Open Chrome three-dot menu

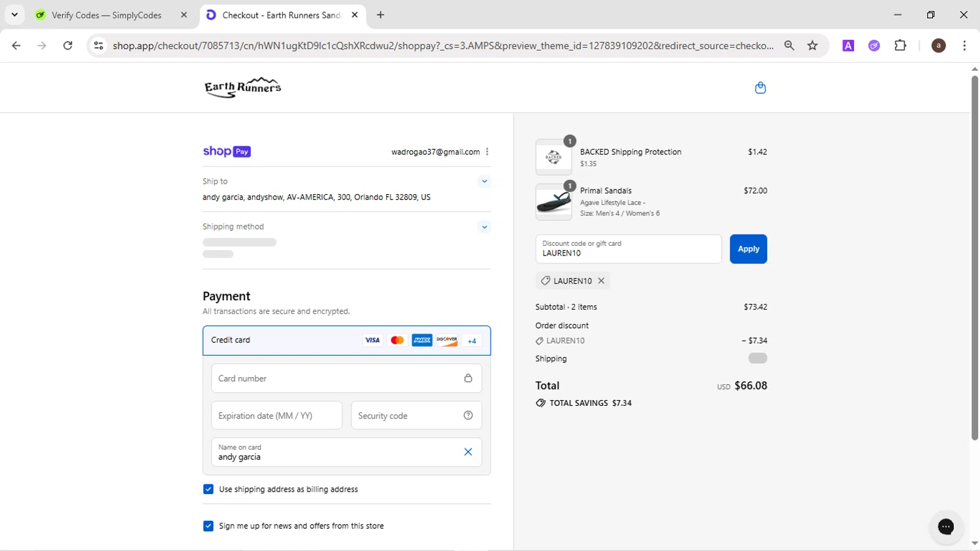(x=964, y=46)
